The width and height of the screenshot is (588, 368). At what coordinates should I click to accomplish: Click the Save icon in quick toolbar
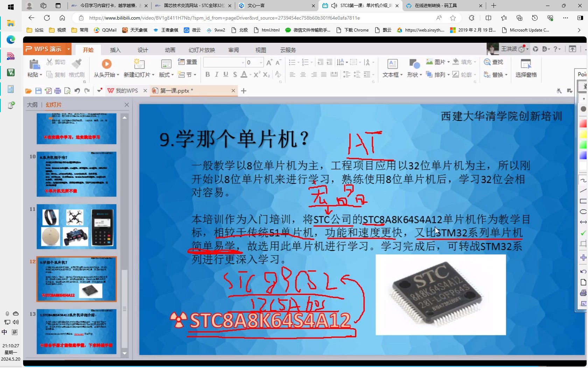[38, 91]
